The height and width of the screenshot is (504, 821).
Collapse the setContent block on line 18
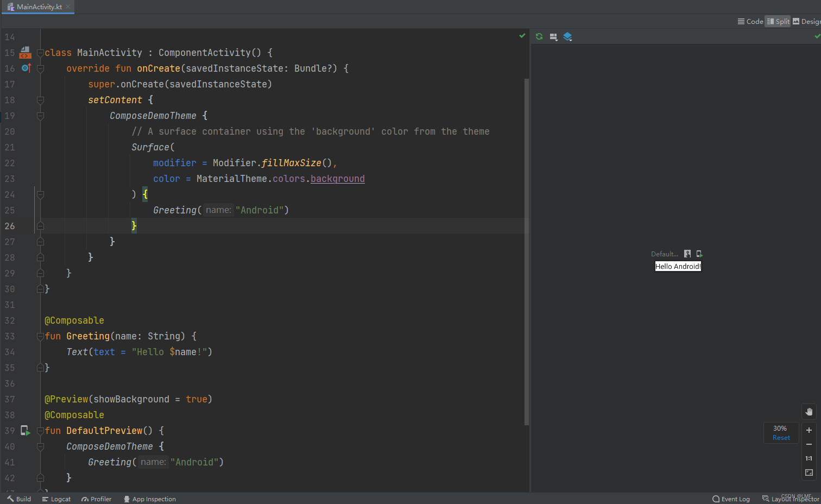pos(40,100)
